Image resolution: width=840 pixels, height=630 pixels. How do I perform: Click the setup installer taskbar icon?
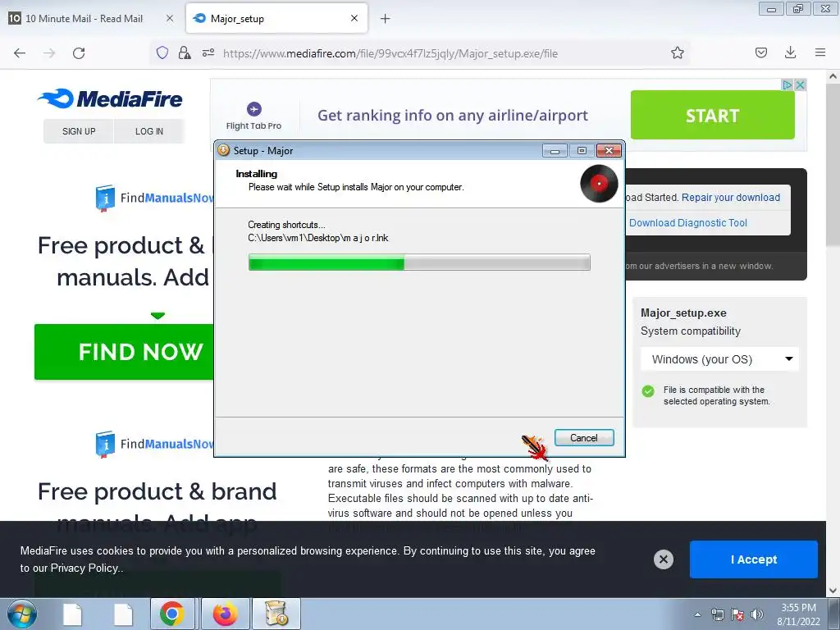pyautogui.click(x=276, y=614)
